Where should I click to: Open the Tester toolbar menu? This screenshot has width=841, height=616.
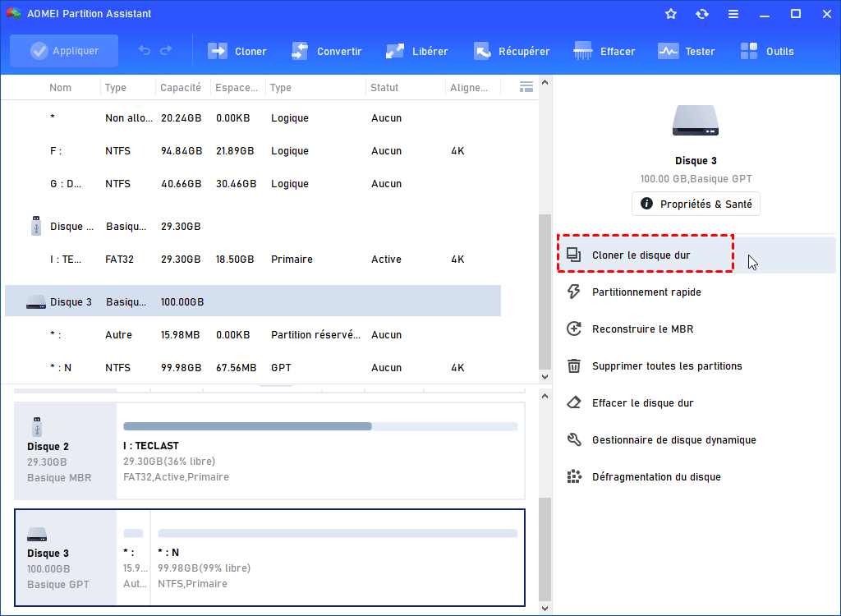point(686,52)
